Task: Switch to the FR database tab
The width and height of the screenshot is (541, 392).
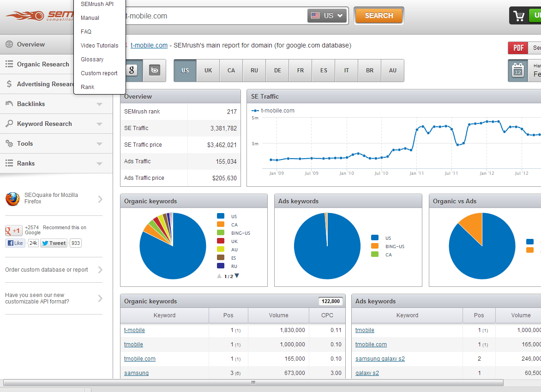Action: [x=301, y=71]
